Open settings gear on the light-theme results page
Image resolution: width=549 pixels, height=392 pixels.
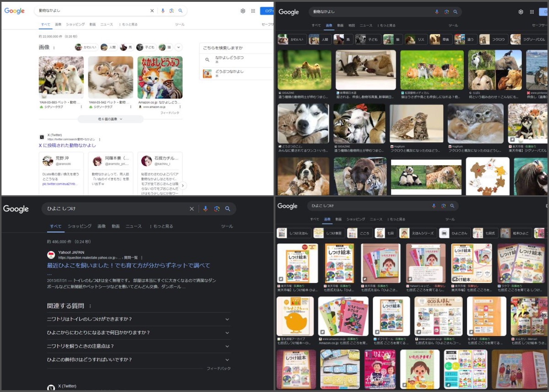(x=243, y=11)
